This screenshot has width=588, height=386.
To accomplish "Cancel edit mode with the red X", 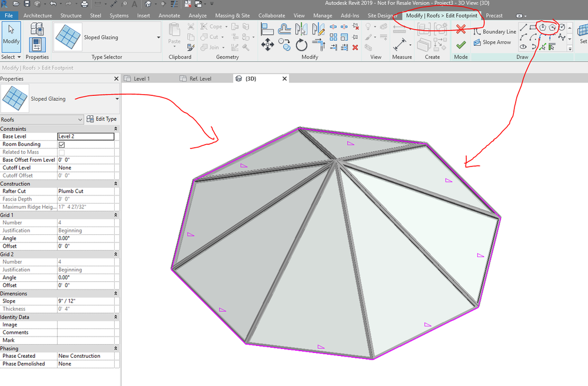I will coord(461,29).
